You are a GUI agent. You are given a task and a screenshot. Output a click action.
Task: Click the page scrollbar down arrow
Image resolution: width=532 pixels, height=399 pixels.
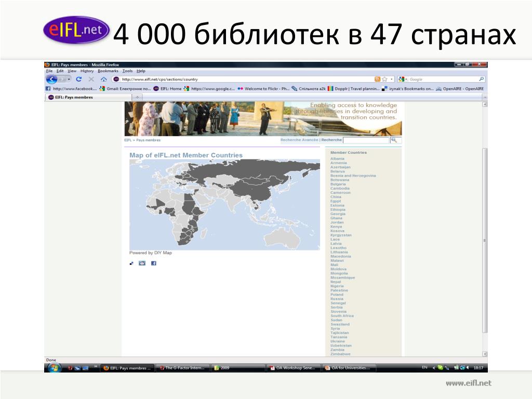click(485, 354)
